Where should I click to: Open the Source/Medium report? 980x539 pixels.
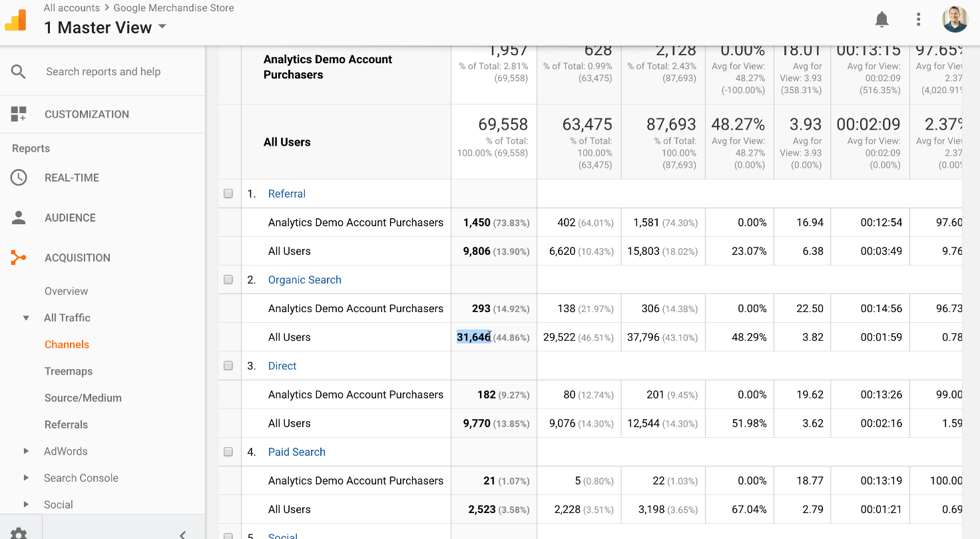(83, 398)
